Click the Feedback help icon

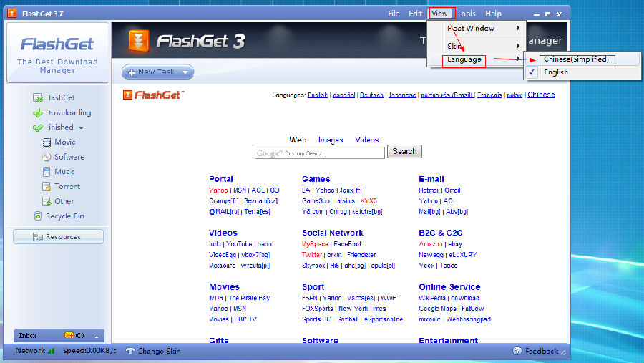pos(517,351)
